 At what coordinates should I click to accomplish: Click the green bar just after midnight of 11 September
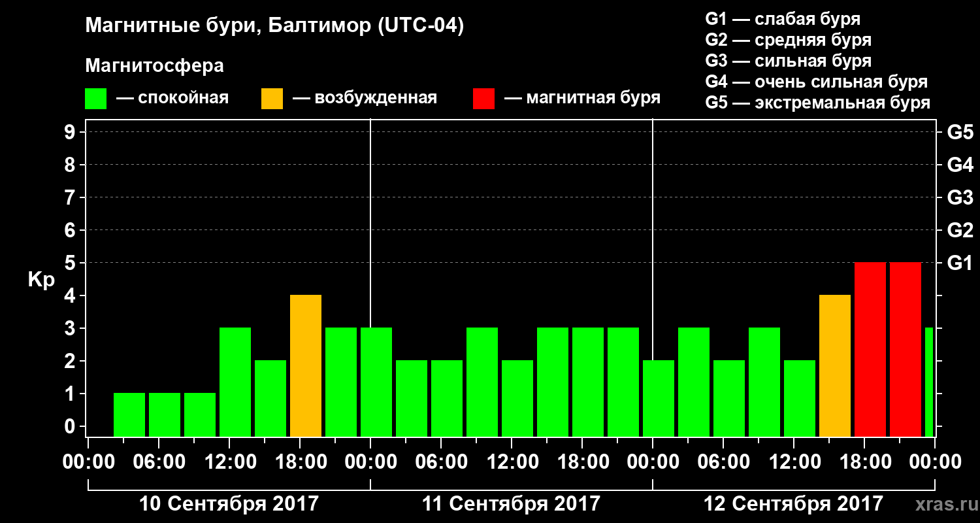click(376, 382)
